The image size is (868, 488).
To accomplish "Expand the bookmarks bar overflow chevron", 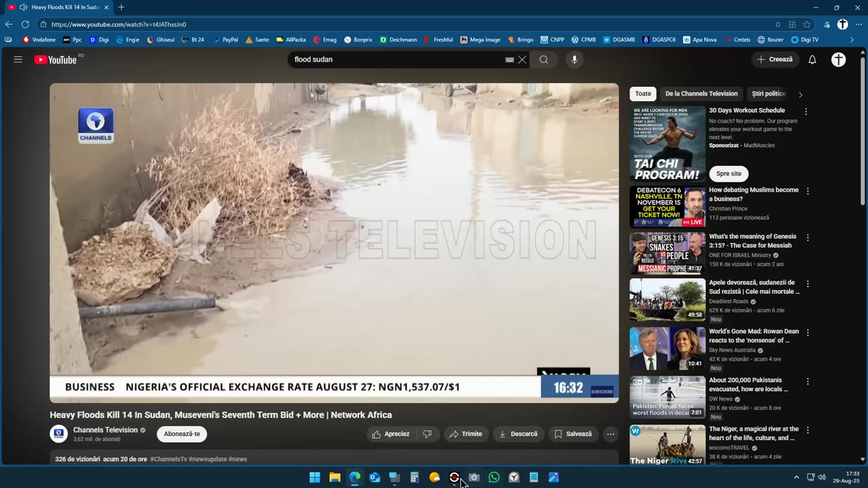I will coord(852,40).
